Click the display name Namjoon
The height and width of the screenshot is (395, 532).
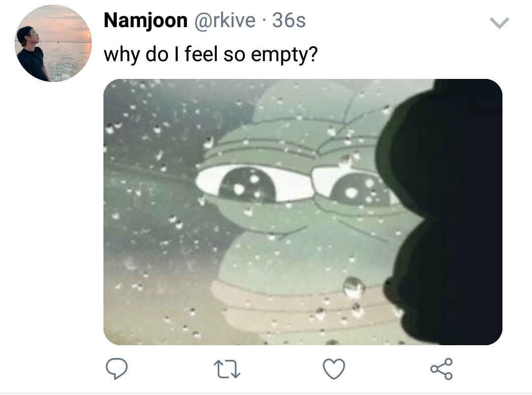[x=145, y=20]
